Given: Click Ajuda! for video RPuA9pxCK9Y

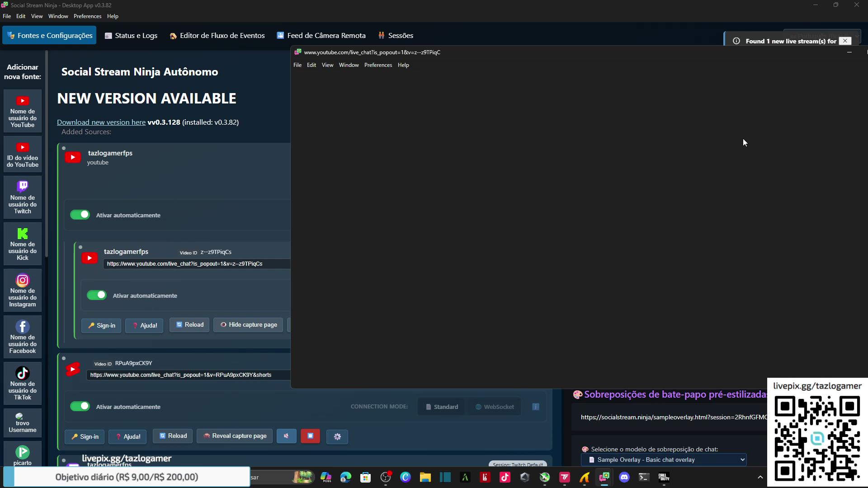Looking at the screenshot, I should coord(127,436).
